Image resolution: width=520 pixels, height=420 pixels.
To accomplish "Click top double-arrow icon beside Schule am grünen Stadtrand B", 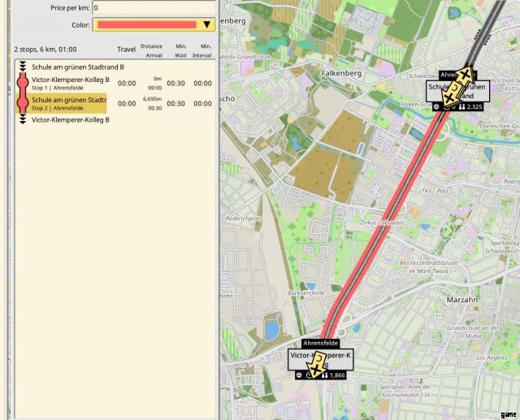I will [23, 66].
